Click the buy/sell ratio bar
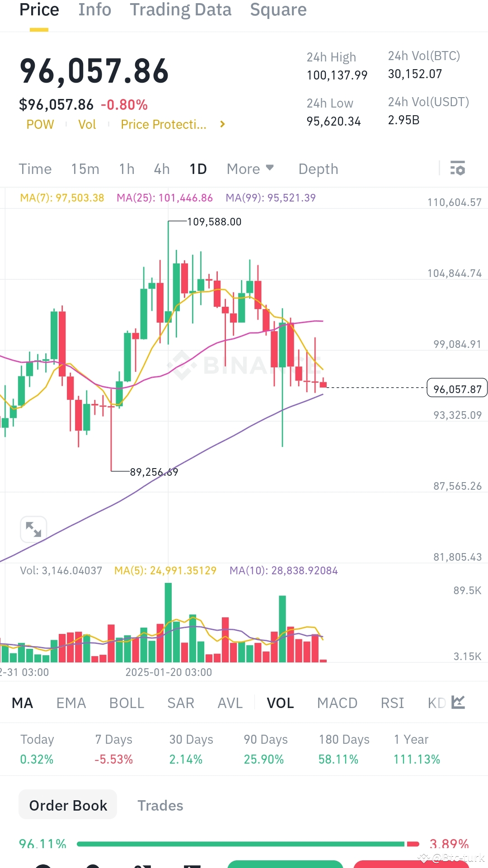Screen dimensions: 488x868 pos(244,840)
